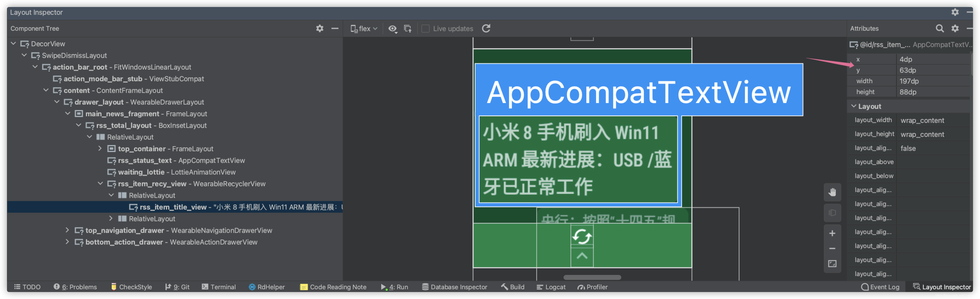Refresh the layout snapshot
The height and width of the screenshot is (299, 980).
pyautogui.click(x=486, y=28)
